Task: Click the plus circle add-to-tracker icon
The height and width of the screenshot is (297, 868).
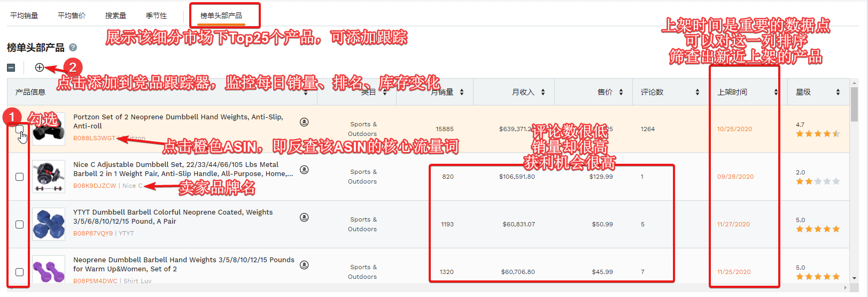Action: (x=40, y=67)
